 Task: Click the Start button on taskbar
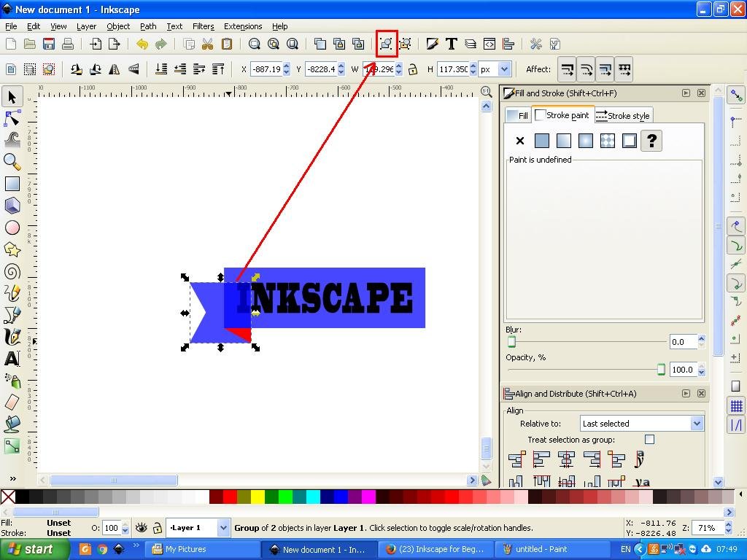click(x=31, y=550)
